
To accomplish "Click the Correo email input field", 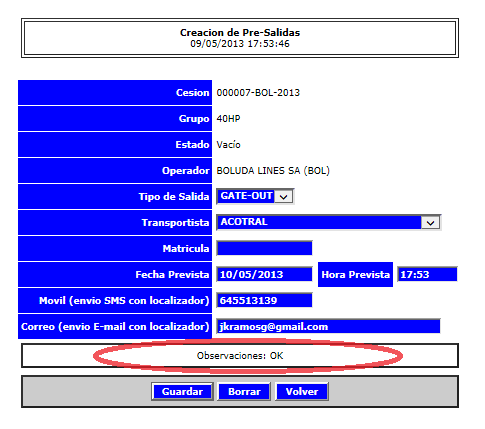I will (328, 326).
